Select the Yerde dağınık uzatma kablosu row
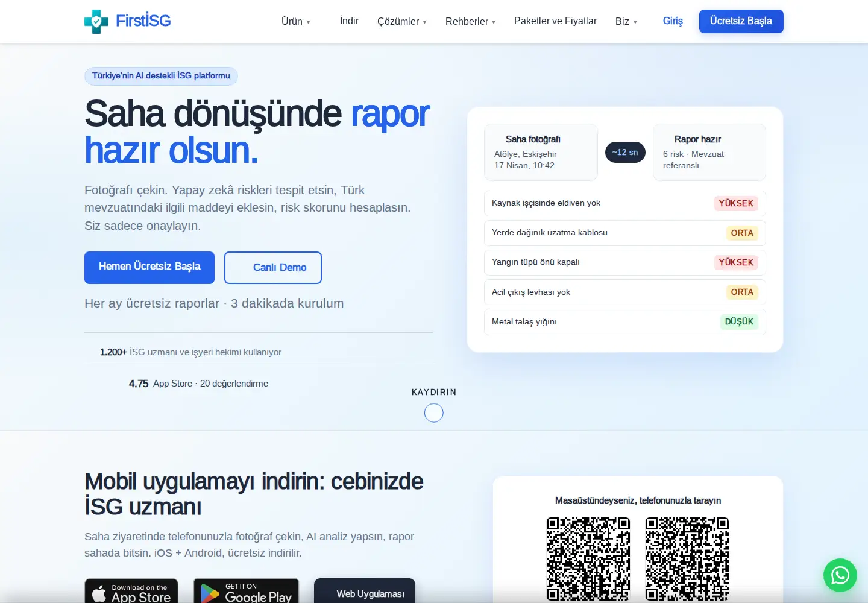Image resolution: width=868 pixels, height=603 pixels. [x=625, y=233]
